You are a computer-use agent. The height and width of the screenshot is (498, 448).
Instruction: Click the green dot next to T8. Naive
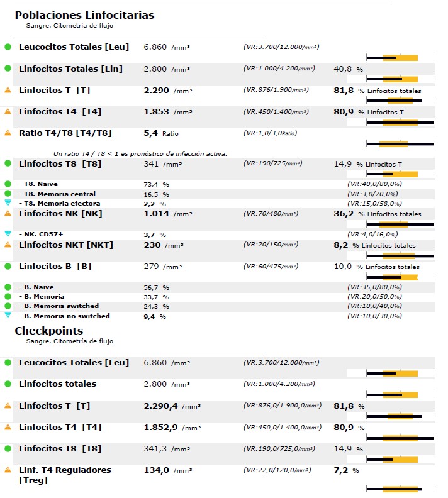(x=8, y=184)
